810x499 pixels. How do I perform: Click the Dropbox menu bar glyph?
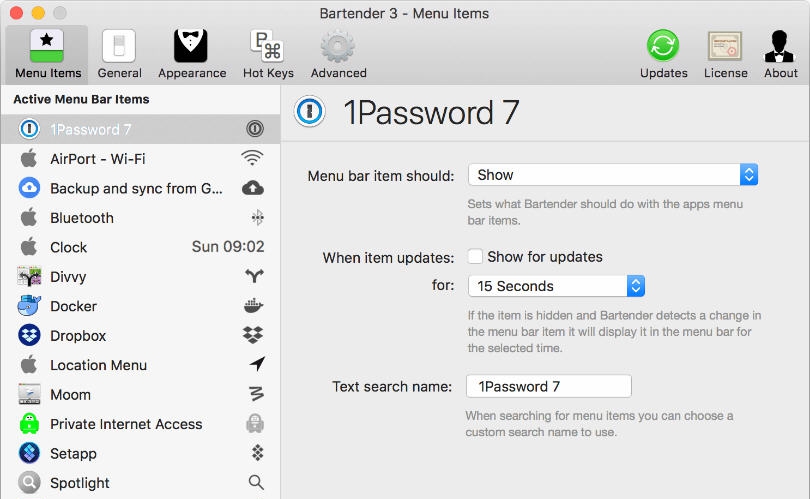tap(253, 335)
